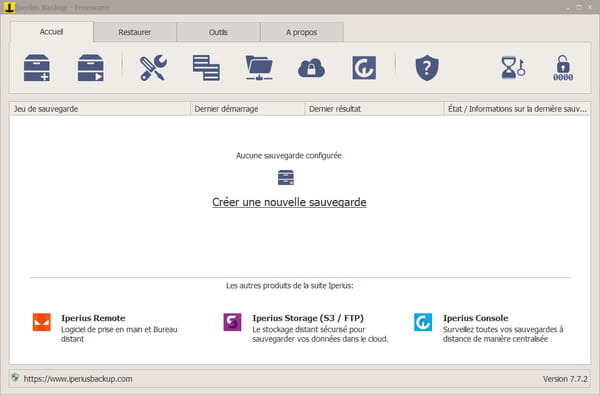Open general settings wrench and screwdriver icon
The height and width of the screenshot is (395, 600).
(x=153, y=68)
